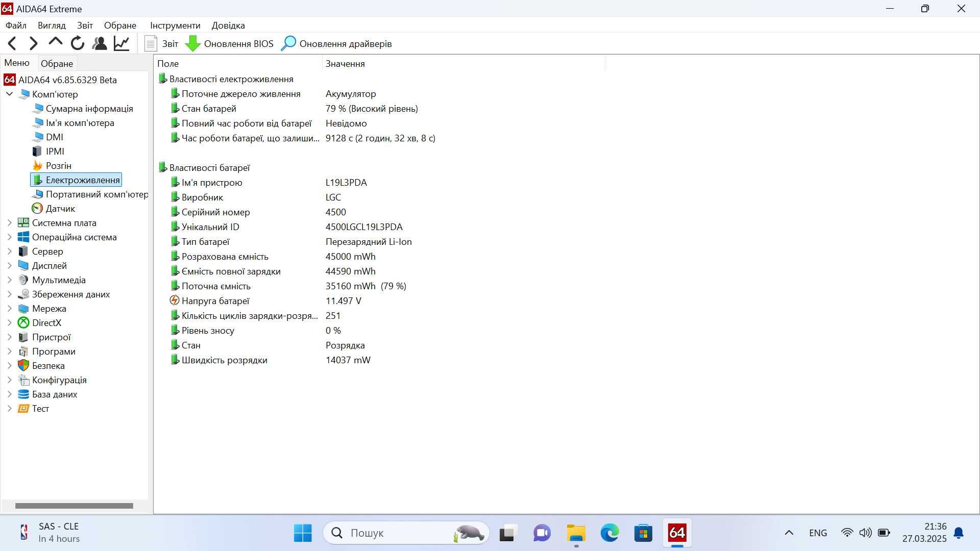Screen dimensions: 980x551
Task: Open the user-silhouette icon in the toolbar
Action: 99,43
